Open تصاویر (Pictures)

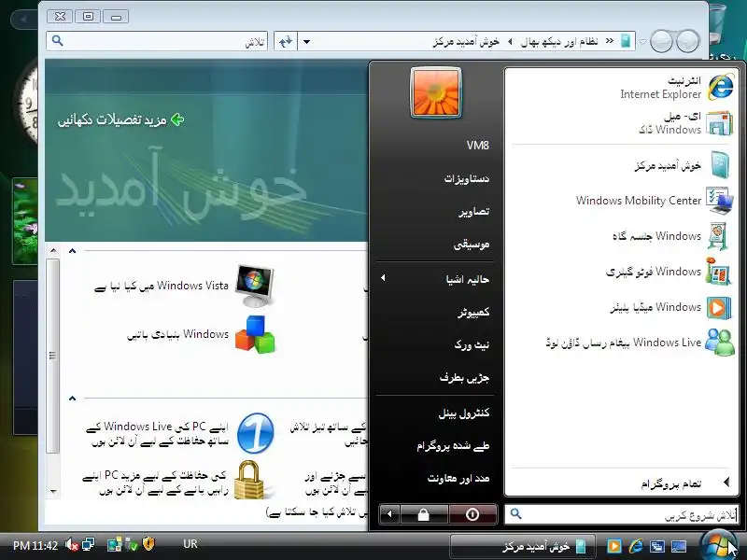pyautogui.click(x=473, y=212)
